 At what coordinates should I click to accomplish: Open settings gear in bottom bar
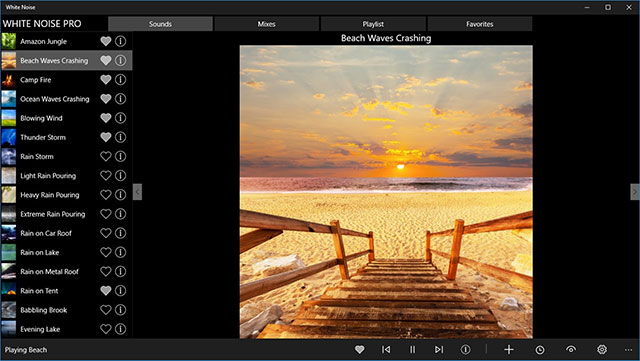(x=602, y=350)
